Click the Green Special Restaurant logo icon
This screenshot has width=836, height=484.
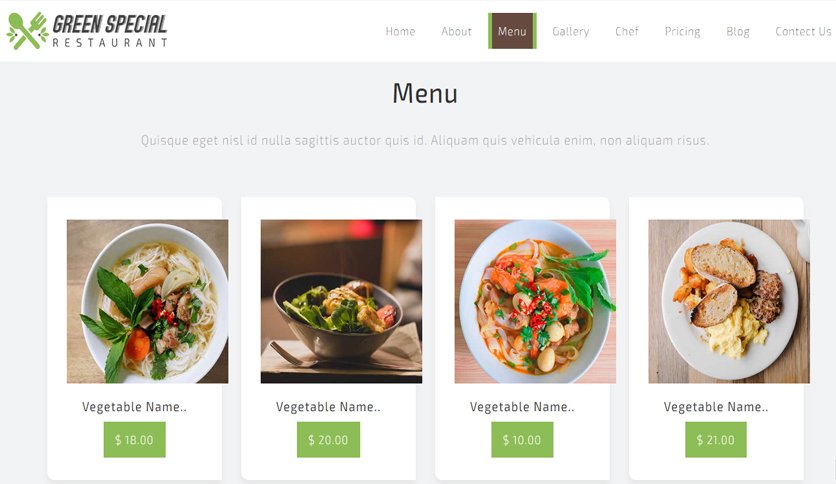(27, 31)
